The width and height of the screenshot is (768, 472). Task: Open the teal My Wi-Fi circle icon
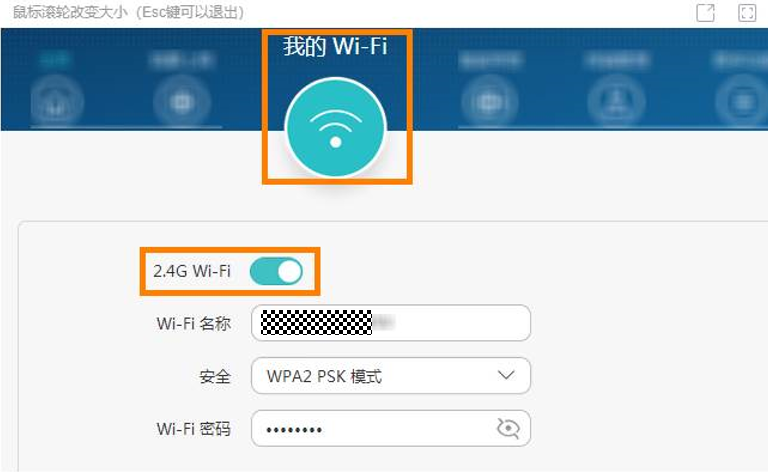click(x=336, y=127)
